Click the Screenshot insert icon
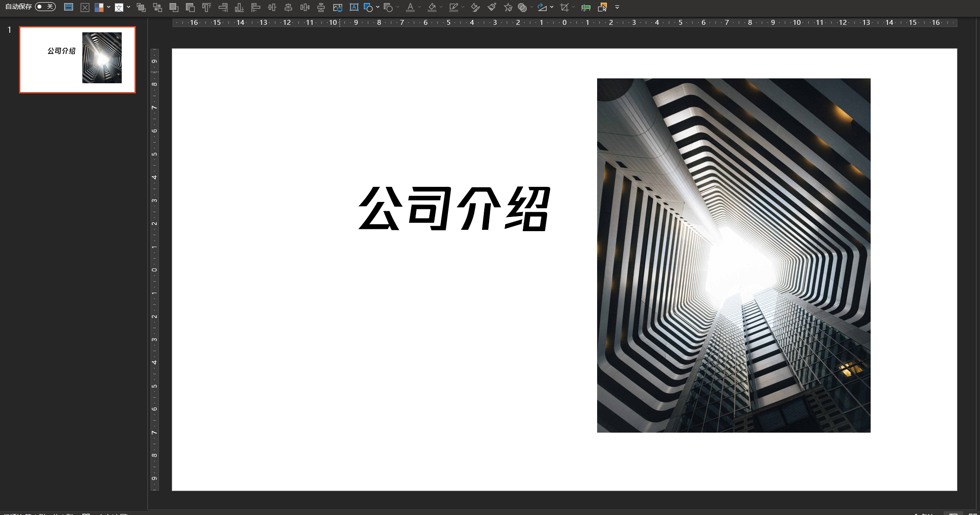 pos(337,7)
